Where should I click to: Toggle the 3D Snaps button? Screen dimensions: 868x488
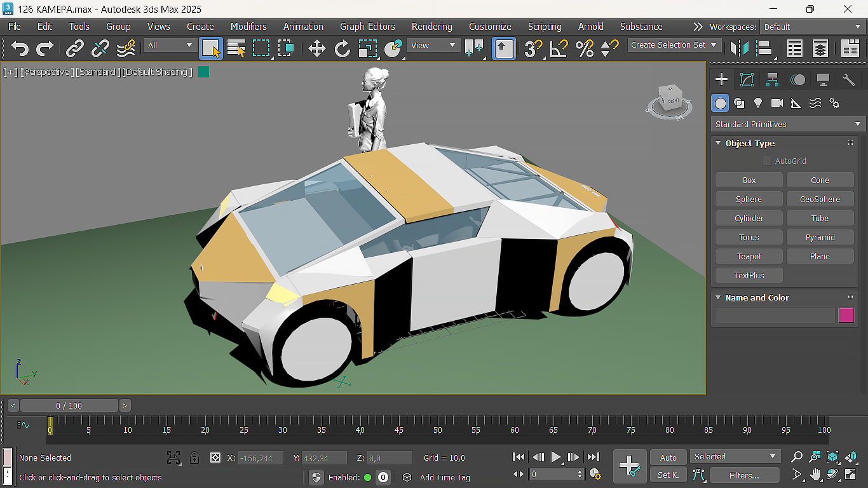coord(534,48)
